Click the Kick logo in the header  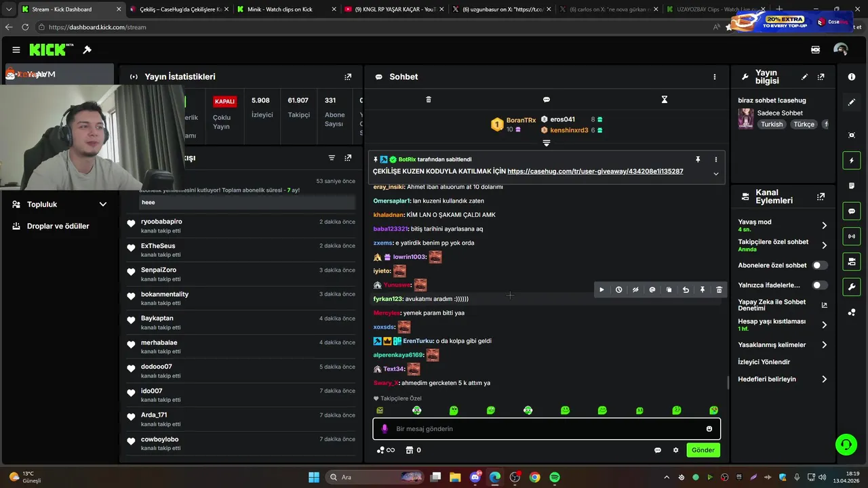tap(51, 49)
